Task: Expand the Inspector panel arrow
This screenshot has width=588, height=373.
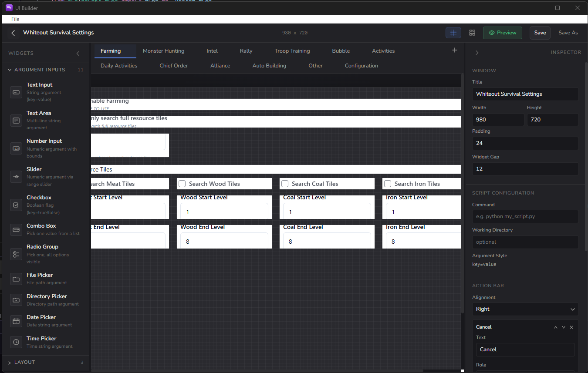Action: click(x=477, y=53)
